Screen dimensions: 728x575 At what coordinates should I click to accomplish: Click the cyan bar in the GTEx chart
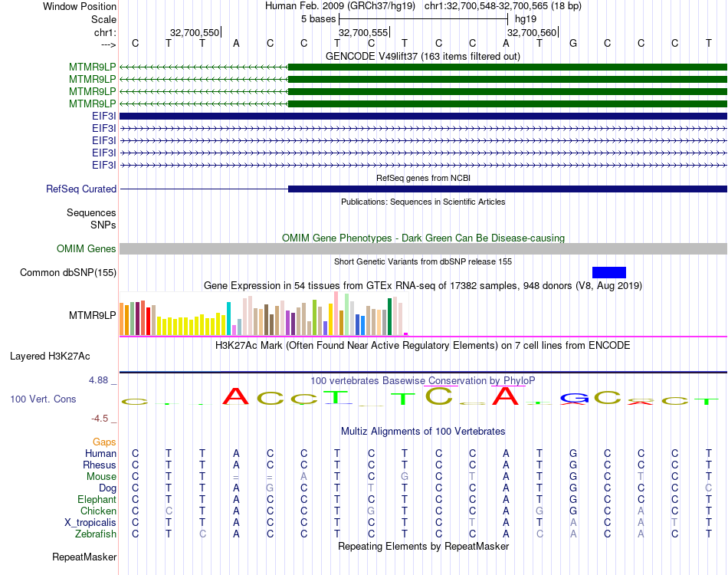pyautogui.click(x=228, y=319)
